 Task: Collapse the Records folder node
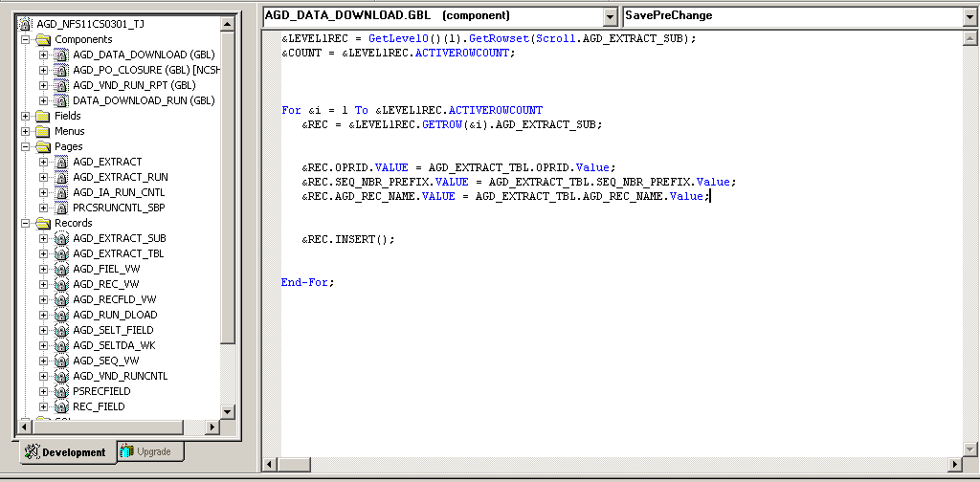(26, 223)
